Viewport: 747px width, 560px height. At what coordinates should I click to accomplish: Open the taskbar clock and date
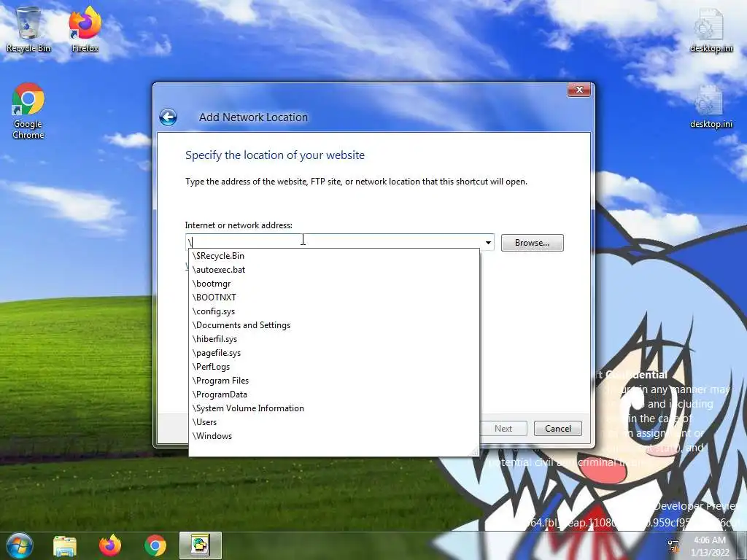[710, 546]
